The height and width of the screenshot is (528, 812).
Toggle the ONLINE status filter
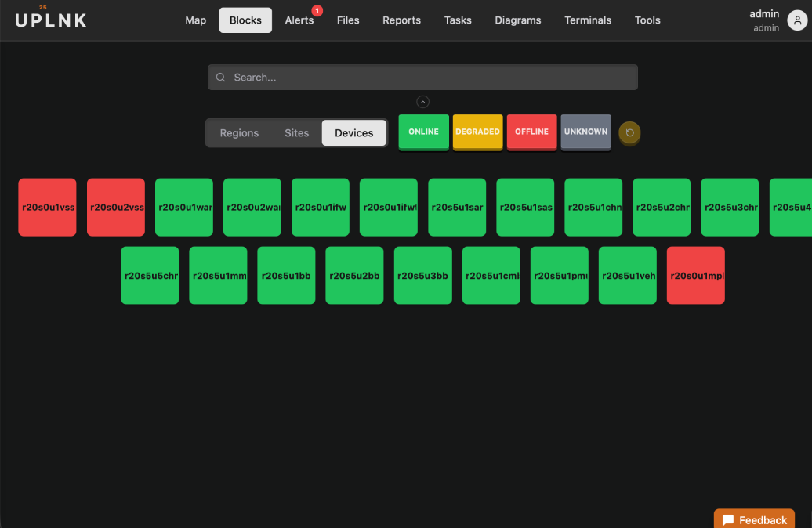click(423, 132)
